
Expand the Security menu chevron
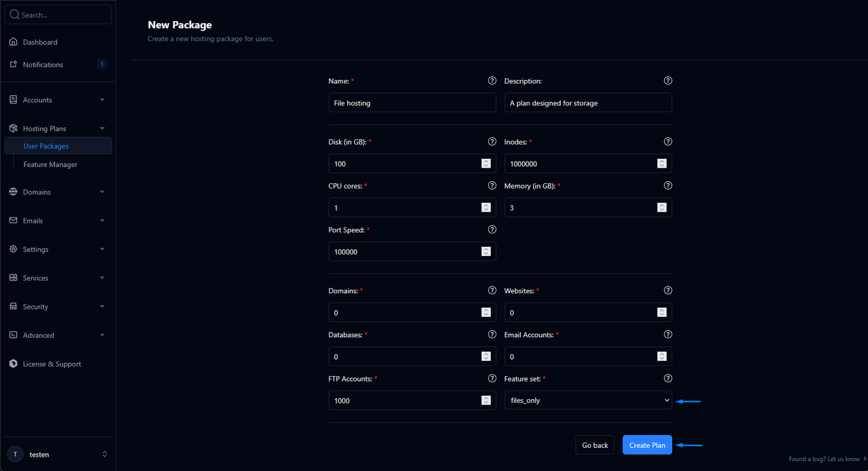tap(102, 307)
